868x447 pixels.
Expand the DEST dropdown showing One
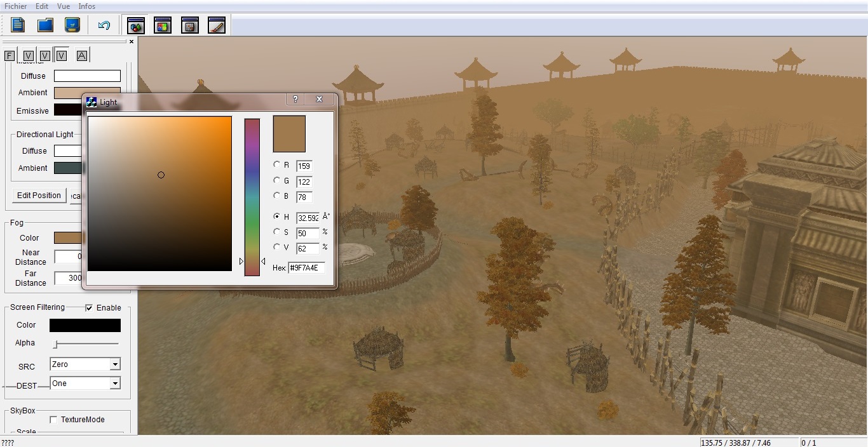pyautogui.click(x=115, y=384)
